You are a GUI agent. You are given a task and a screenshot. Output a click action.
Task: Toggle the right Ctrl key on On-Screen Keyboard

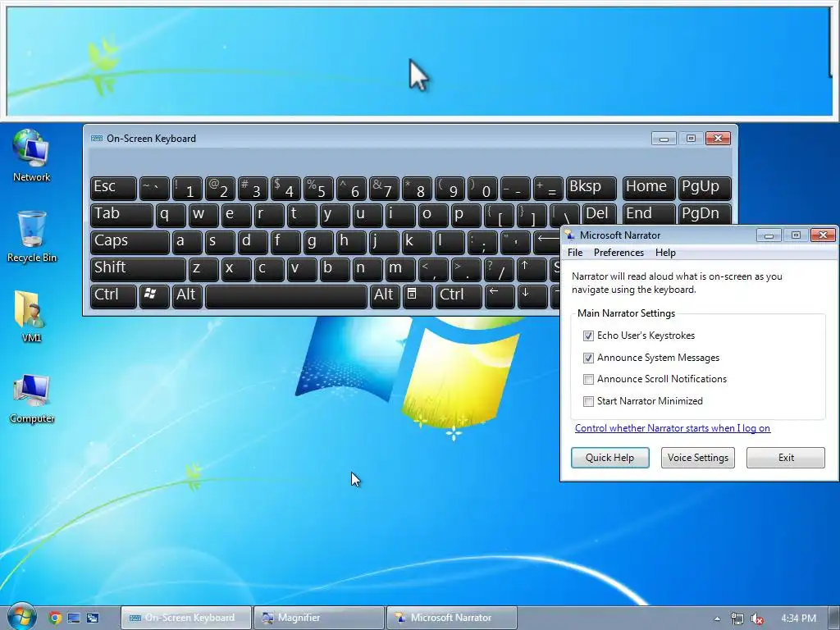tap(459, 295)
